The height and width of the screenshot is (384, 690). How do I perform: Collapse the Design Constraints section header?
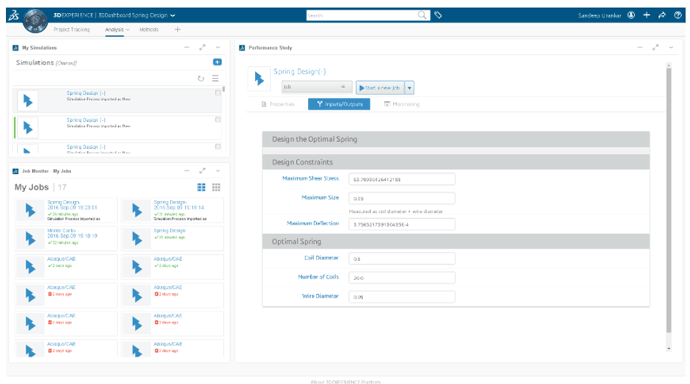coord(456,162)
